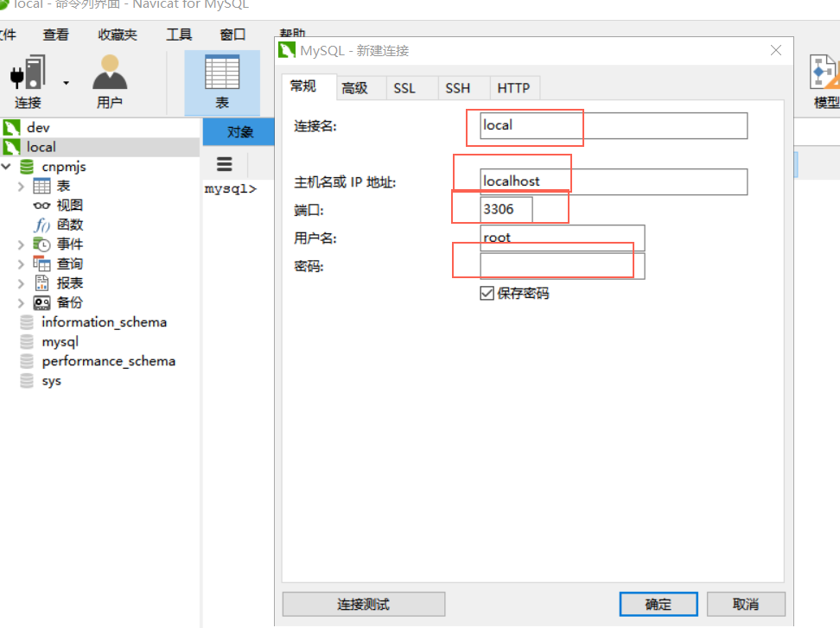This screenshot has width=840, height=628.
Task: Collapse the cnpmjs database node
Action: (x=6, y=167)
